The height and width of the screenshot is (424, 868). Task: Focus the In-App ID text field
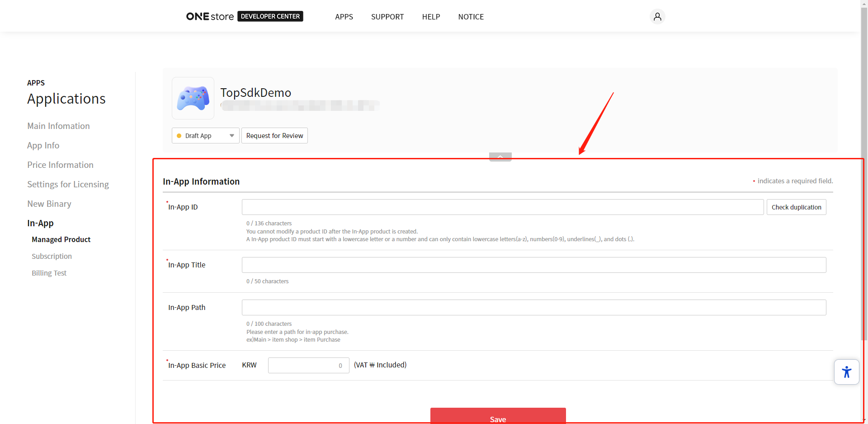click(x=502, y=207)
